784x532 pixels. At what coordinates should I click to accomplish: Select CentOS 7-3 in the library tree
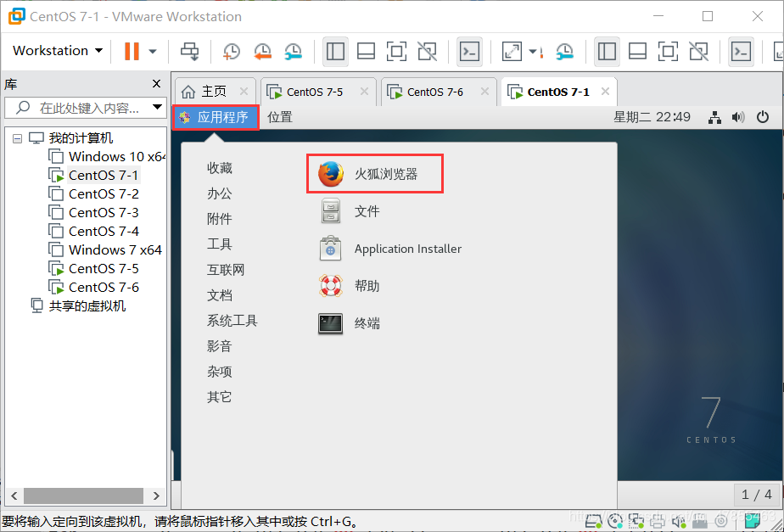[104, 212]
